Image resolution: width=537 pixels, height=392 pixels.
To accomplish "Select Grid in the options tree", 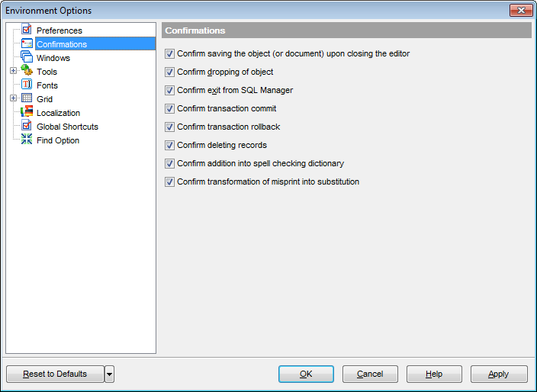I will (44, 99).
